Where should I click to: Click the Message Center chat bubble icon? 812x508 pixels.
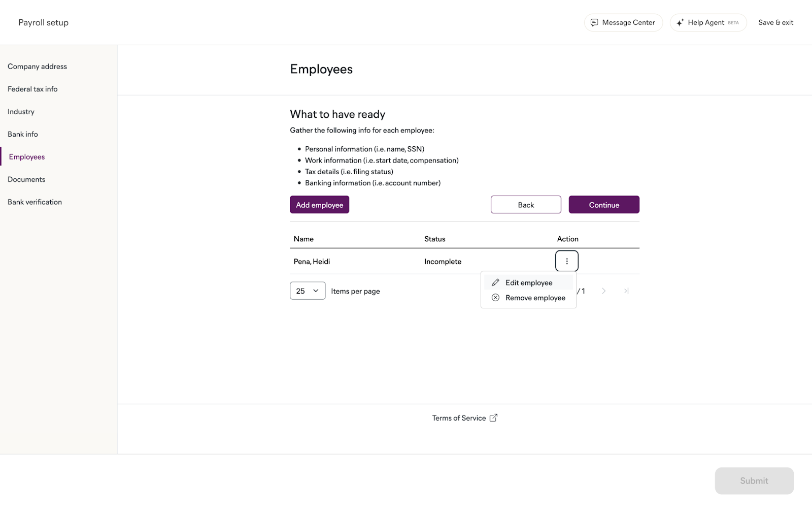(594, 22)
